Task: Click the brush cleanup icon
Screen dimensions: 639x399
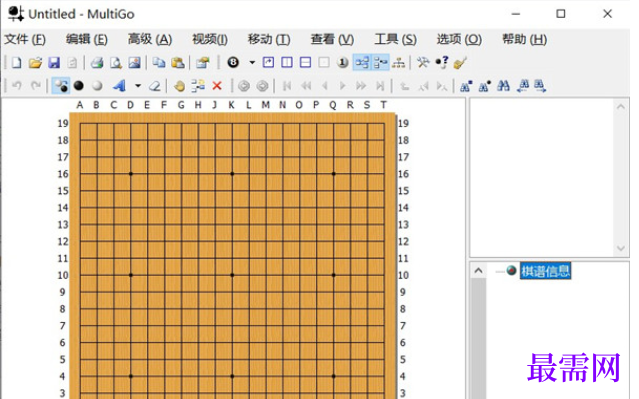Action: tap(460, 63)
